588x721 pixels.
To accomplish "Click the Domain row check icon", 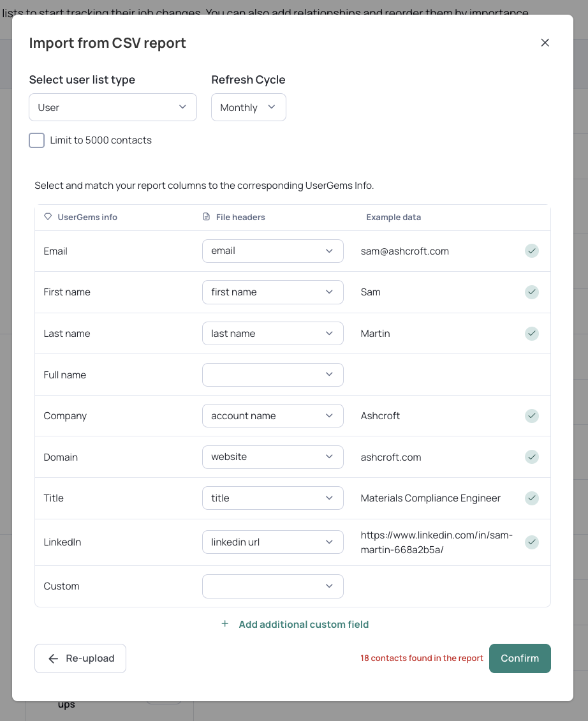I will (532, 457).
